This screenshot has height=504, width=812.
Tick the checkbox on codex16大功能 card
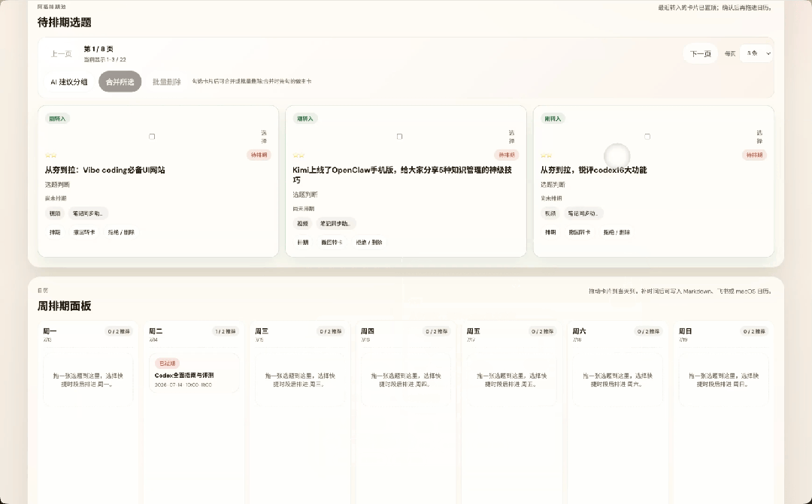647,137
